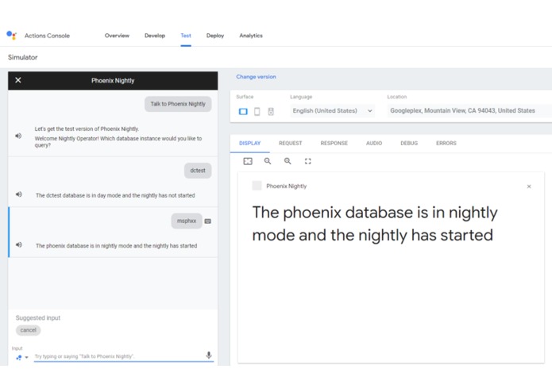Toggle fullscreen display preview
552x392 pixels.
click(307, 161)
